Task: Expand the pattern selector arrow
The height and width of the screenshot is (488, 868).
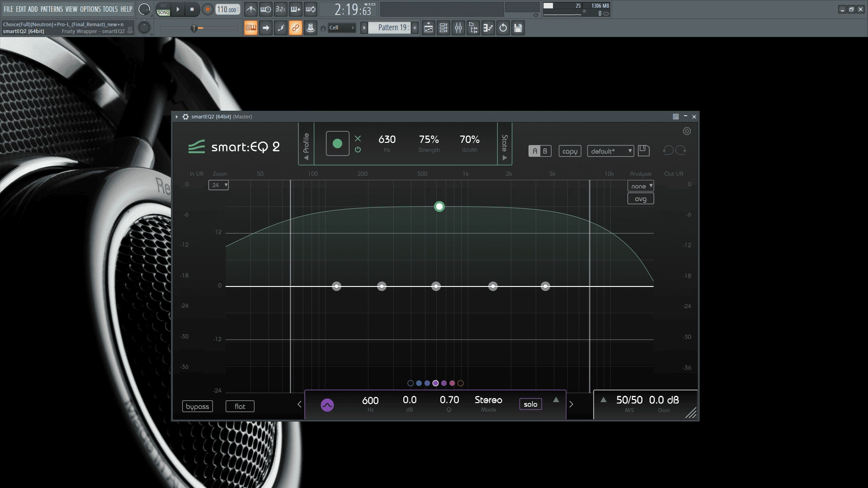Action: [x=364, y=28]
